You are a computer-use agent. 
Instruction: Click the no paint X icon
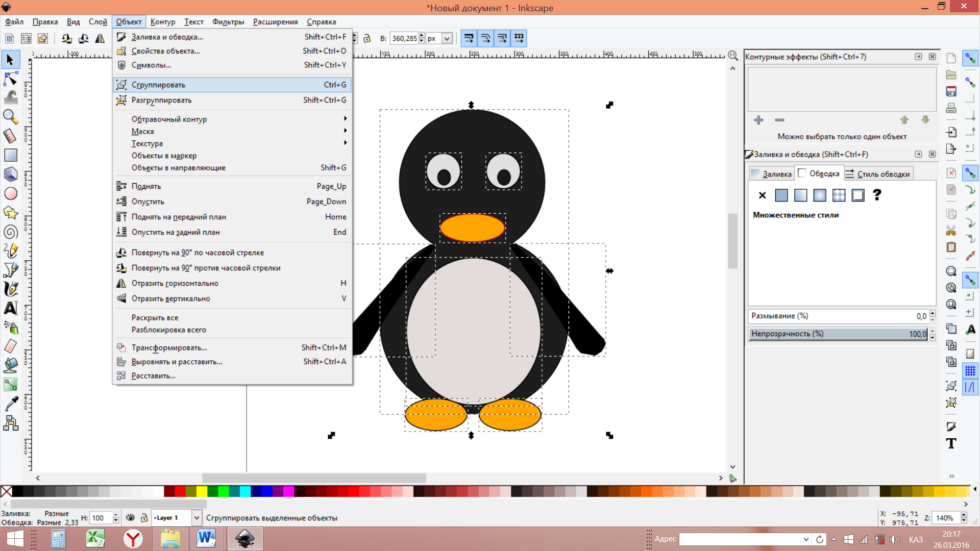762,195
